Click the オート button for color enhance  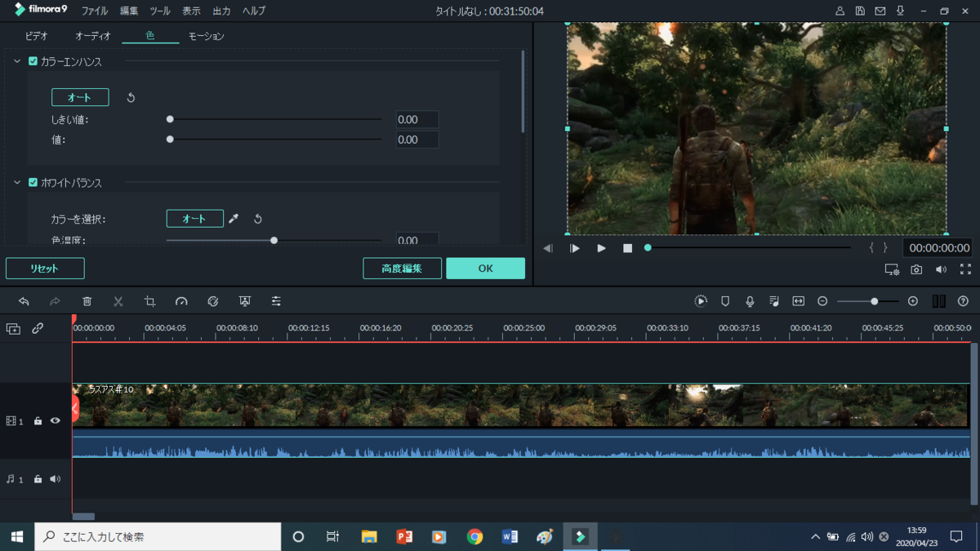coord(80,97)
